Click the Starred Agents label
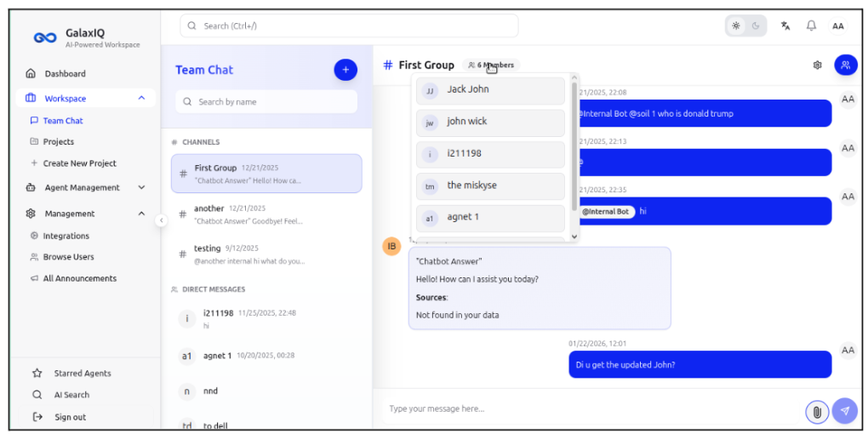The image size is (868, 434). 83,373
